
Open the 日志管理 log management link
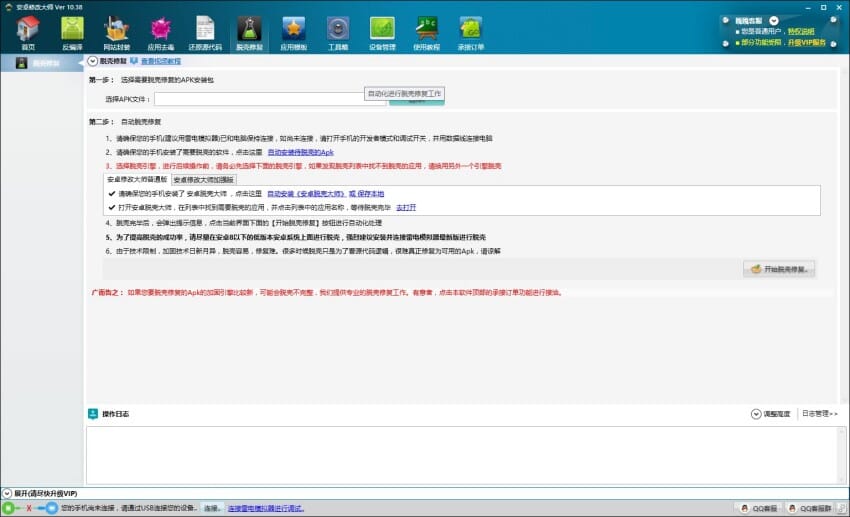[x=819, y=413]
